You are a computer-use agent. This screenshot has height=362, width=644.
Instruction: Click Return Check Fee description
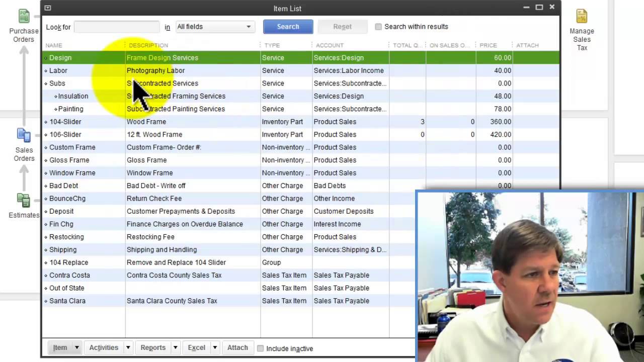tap(154, 199)
